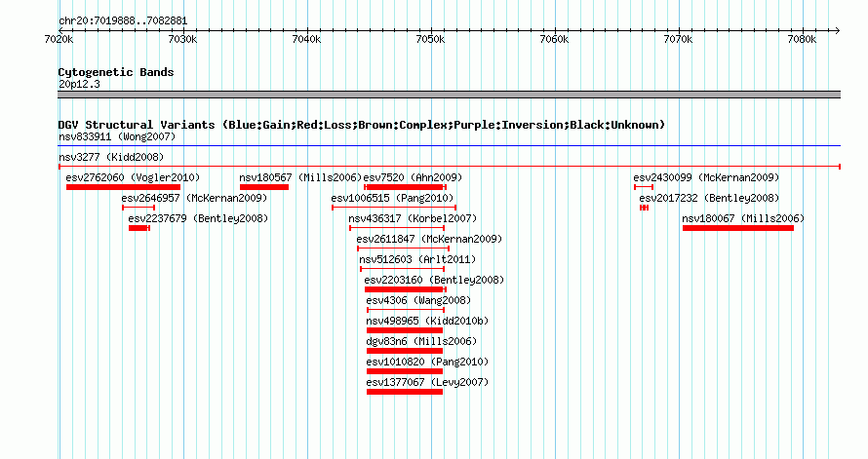Click the 7020k ruler tick label
The width and height of the screenshot is (868, 459).
click(59, 39)
